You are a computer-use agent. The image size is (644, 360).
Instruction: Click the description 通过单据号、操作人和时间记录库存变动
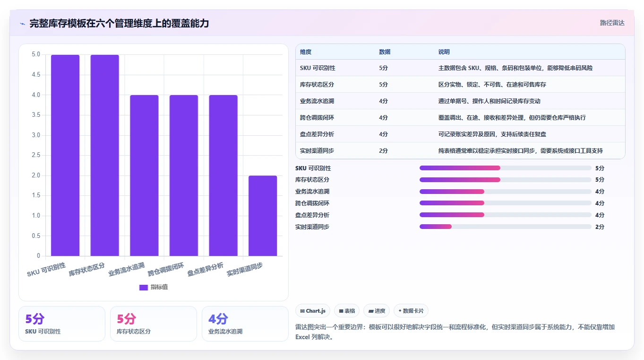point(489,101)
